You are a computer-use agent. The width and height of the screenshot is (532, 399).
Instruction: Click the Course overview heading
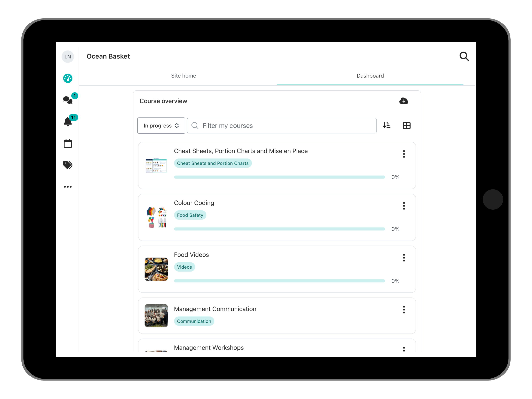(x=163, y=101)
